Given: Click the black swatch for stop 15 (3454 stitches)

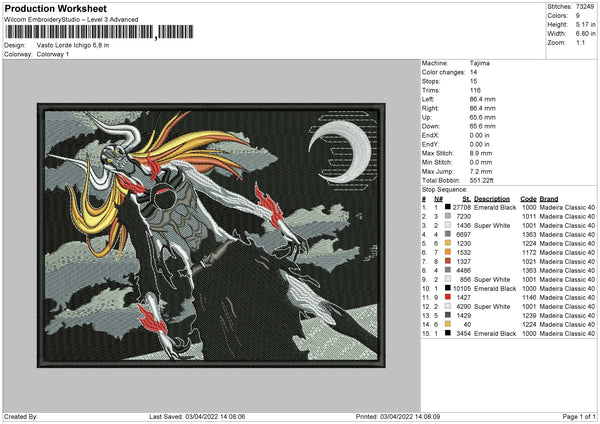Looking at the screenshot, I should click(x=447, y=333).
